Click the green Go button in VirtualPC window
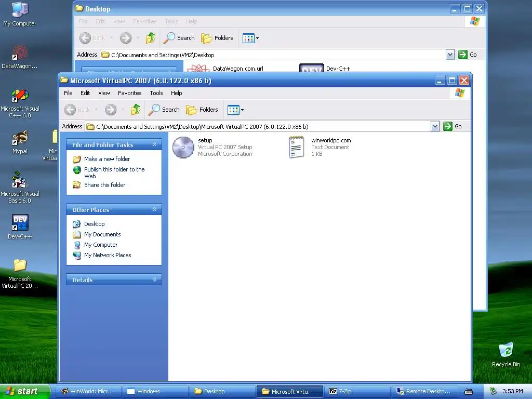The height and width of the screenshot is (399, 532). (453, 126)
